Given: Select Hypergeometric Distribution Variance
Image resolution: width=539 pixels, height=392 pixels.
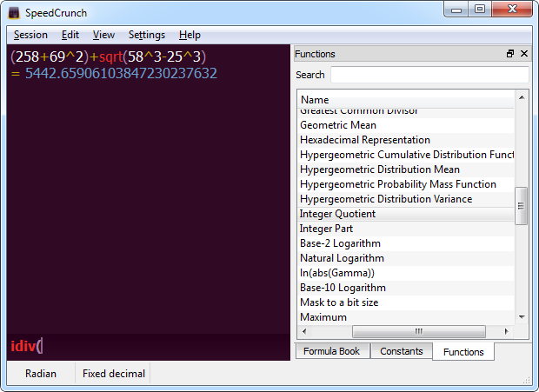Looking at the screenshot, I should 406,199.
